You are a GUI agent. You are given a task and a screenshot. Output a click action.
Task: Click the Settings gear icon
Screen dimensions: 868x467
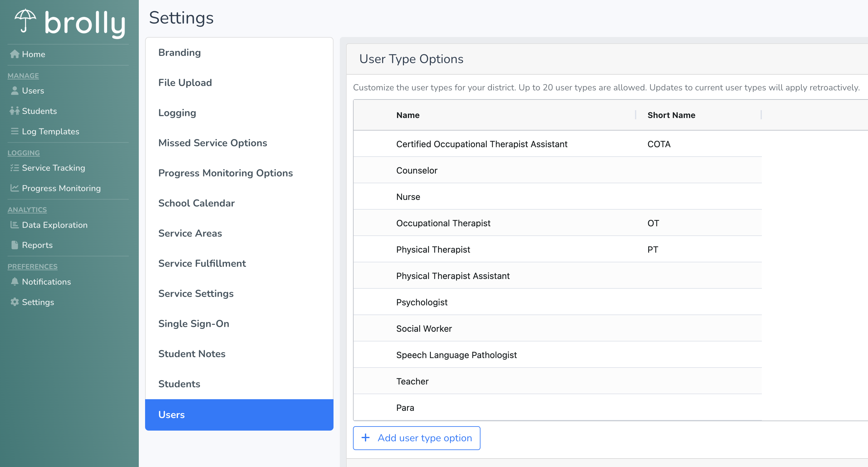tap(14, 302)
